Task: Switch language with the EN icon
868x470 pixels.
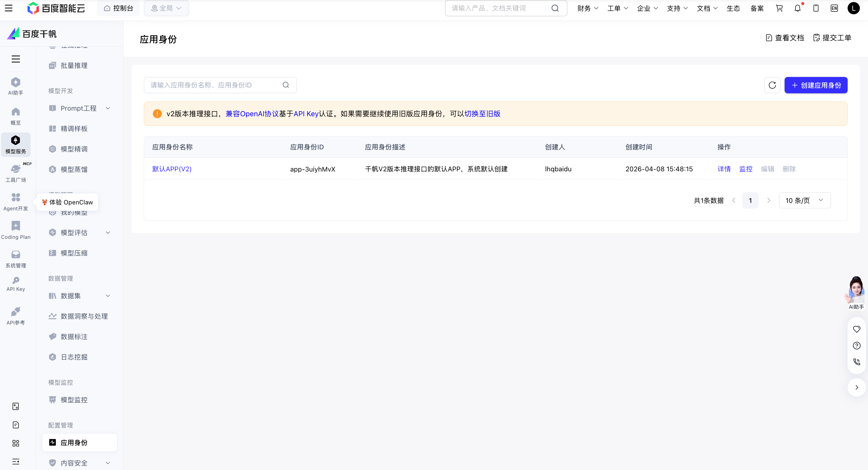Action: (x=834, y=8)
